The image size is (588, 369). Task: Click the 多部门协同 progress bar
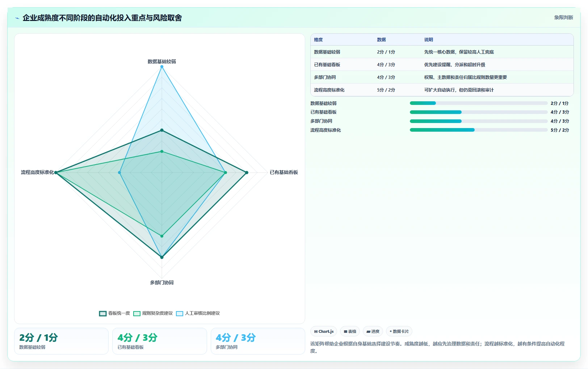point(479,121)
